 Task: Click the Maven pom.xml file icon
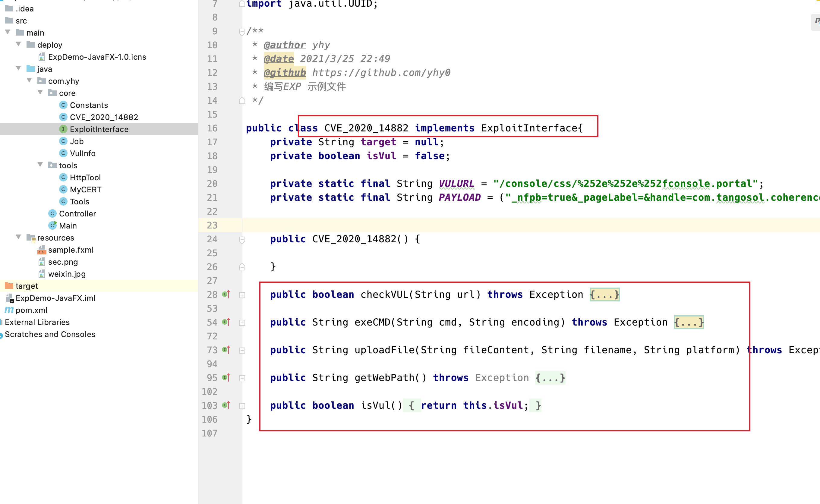point(9,310)
